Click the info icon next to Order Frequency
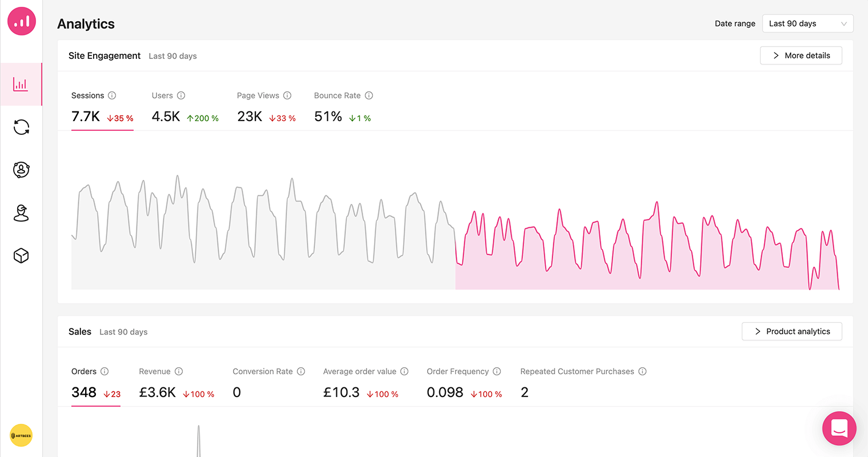 click(497, 371)
